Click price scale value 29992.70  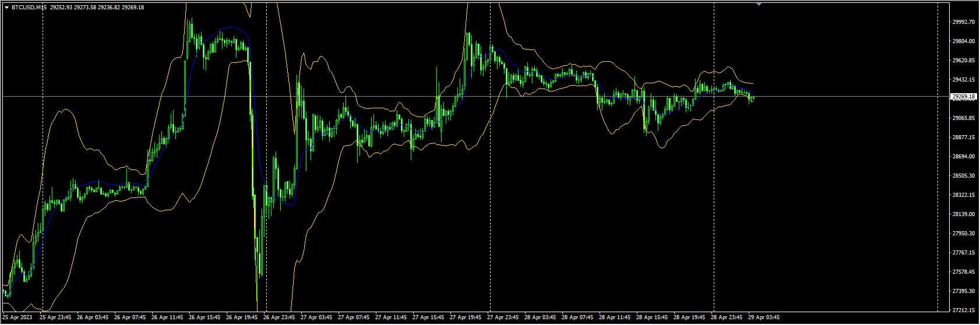[x=964, y=22]
